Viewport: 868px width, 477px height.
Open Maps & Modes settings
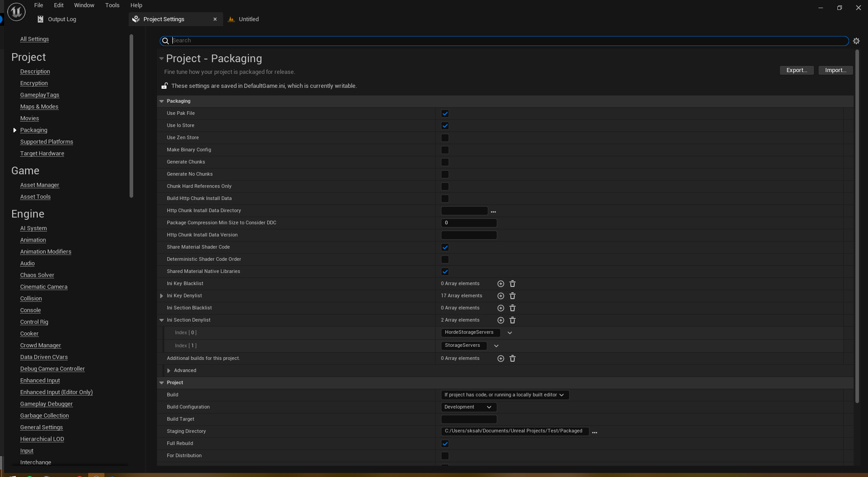(x=39, y=107)
